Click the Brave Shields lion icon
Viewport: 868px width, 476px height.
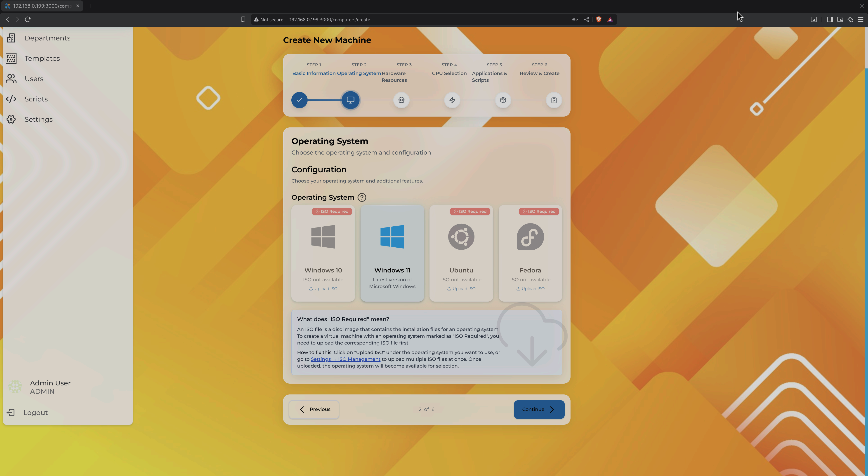click(x=598, y=19)
